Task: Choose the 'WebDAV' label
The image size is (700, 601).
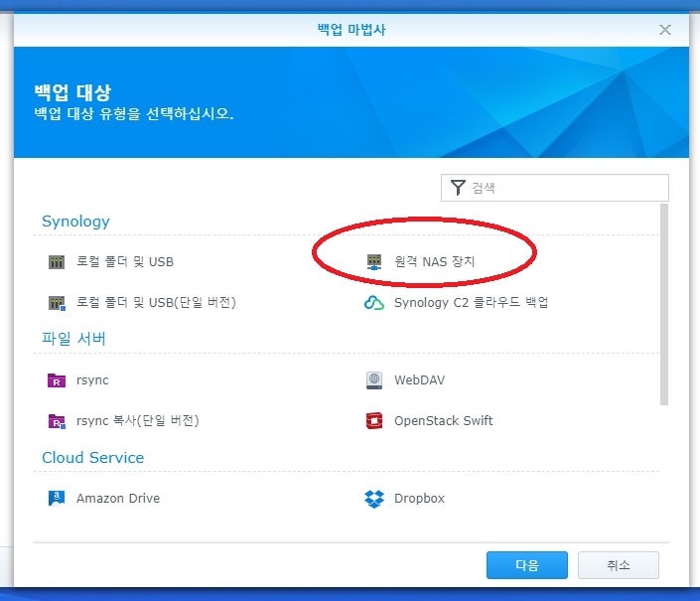Action: pyautogui.click(x=420, y=380)
